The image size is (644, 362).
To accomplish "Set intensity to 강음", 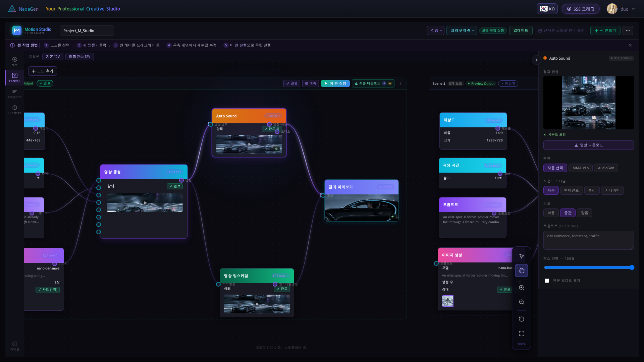I will tap(585, 213).
